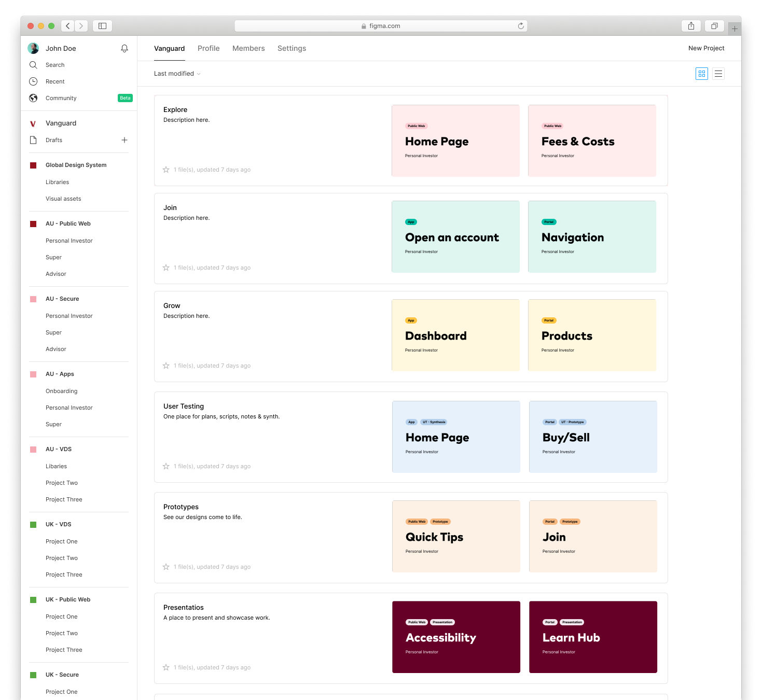The width and height of the screenshot is (762, 700).
Task: Click the AU - VDS pink color square
Action: [33, 450]
